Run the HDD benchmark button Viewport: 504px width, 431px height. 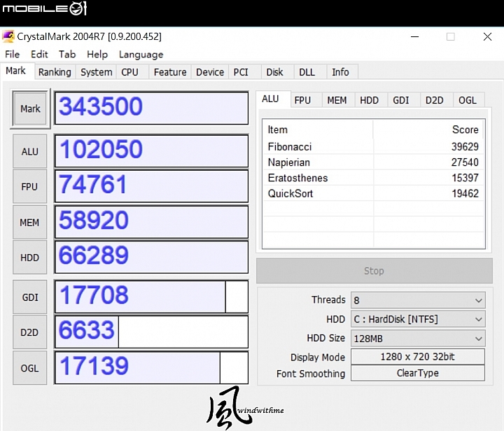click(30, 257)
